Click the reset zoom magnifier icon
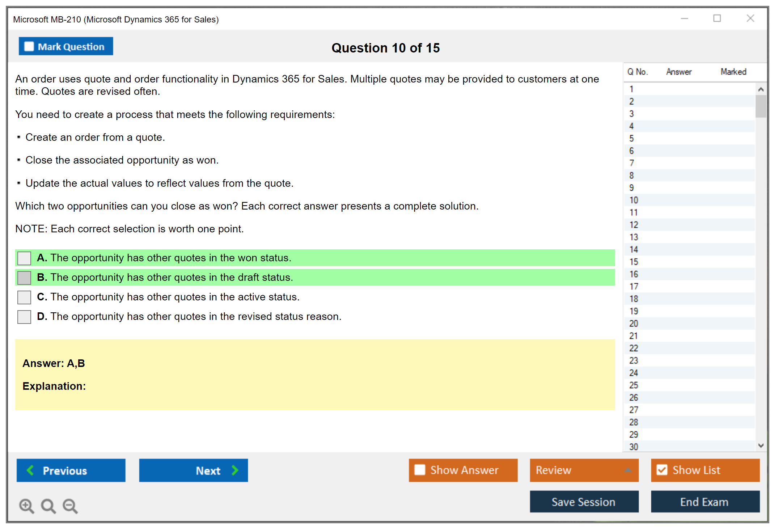The width and height of the screenshot is (778, 532). point(48,506)
